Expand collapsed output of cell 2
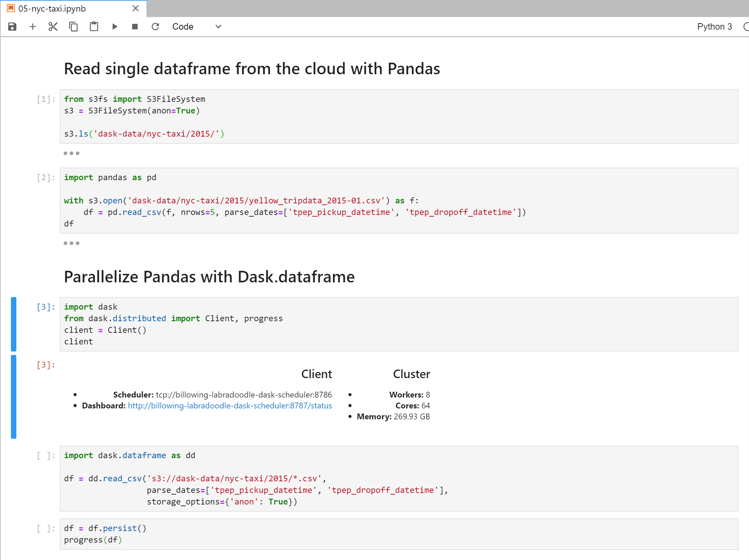The height and width of the screenshot is (560, 749). point(72,243)
